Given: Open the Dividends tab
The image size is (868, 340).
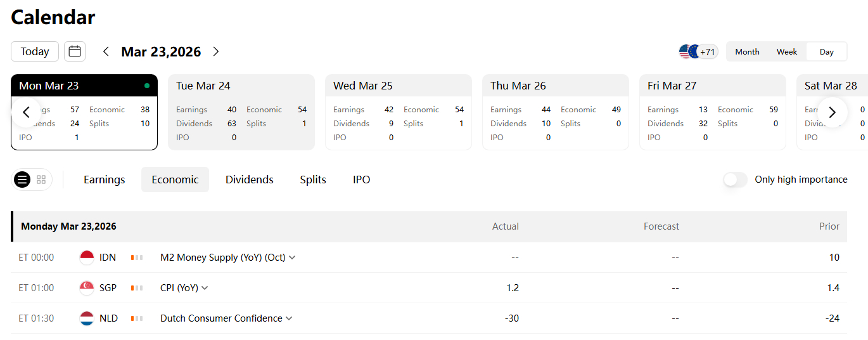Looking at the screenshot, I should pos(250,180).
